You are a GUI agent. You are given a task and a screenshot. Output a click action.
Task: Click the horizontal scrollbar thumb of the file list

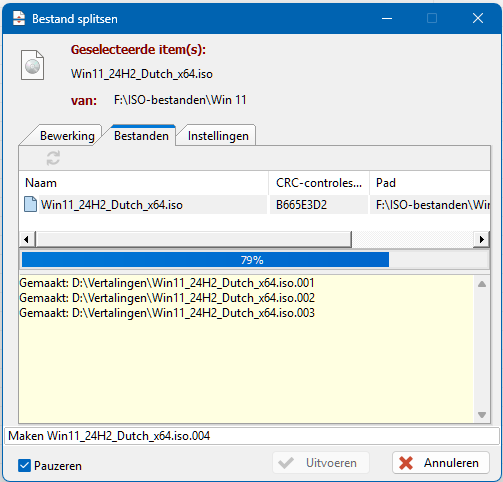pos(193,239)
